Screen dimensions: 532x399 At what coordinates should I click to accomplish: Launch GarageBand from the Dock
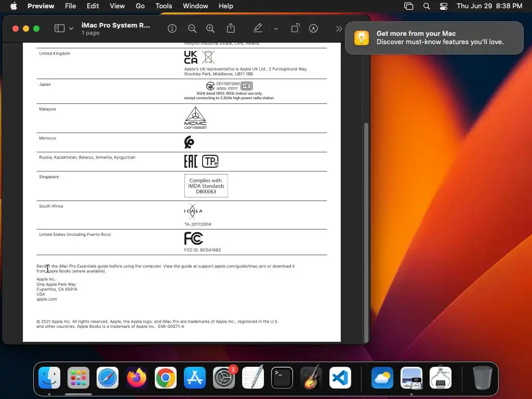tap(311, 378)
